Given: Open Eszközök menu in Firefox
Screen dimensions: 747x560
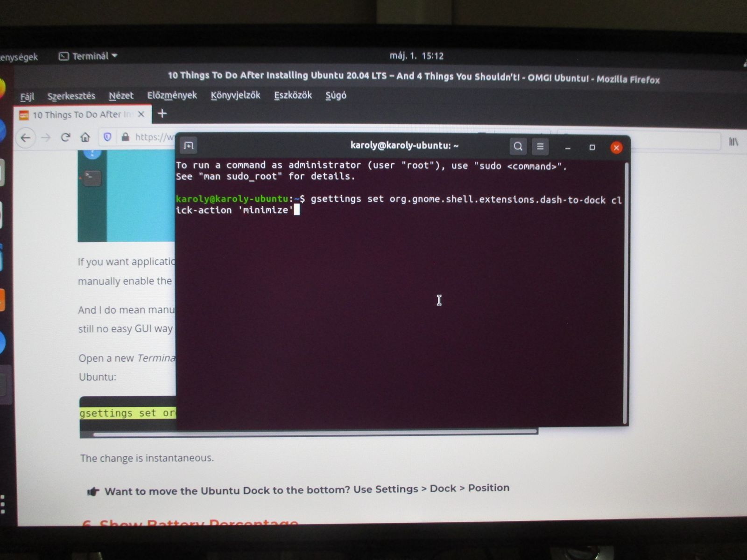Looking at the screenshot, I should point(293,95).
